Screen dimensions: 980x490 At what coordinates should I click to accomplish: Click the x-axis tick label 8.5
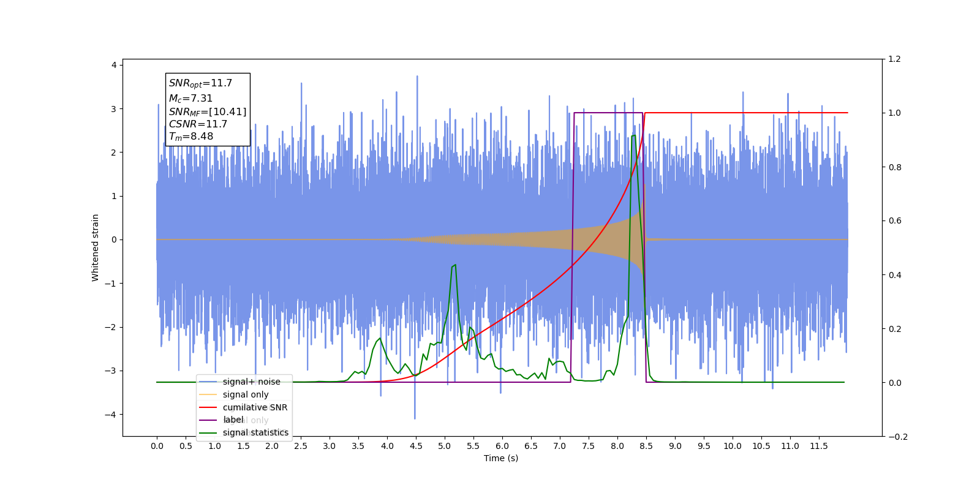(x=646, y=446)
